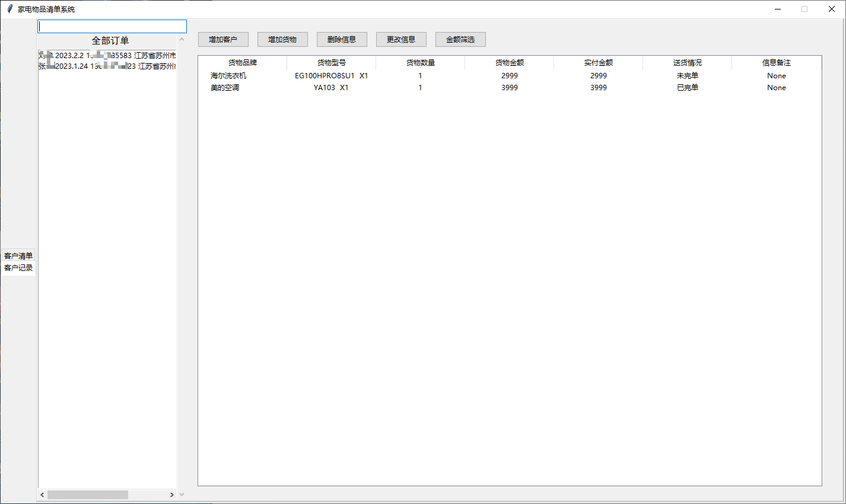Click the 货物金额 column header
Screen dimensions: 846x504
(x=510, y=63)
